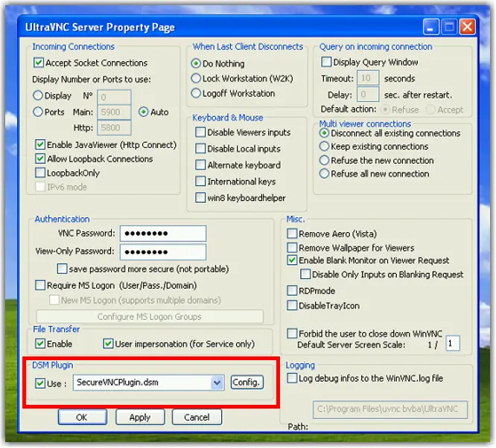Open the SecureVNCPlugin.dsm dropdown arrow
This screenshot has height=448, width=496.
[217, 383]
